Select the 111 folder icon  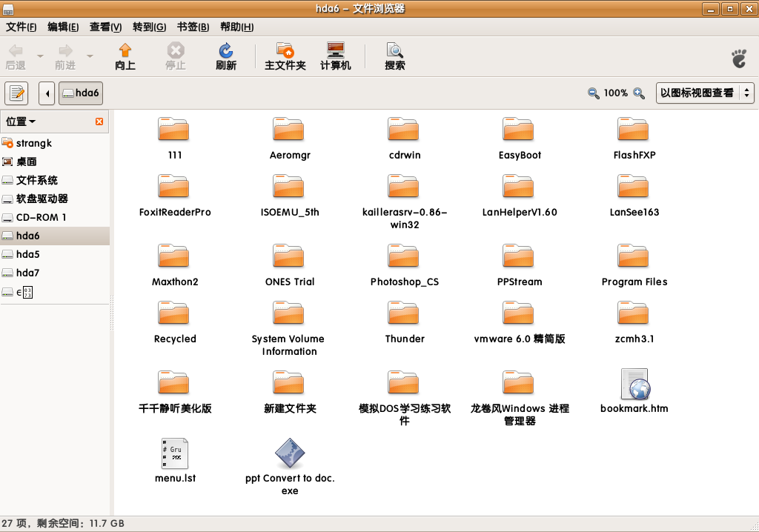click(x=173, y=129)
